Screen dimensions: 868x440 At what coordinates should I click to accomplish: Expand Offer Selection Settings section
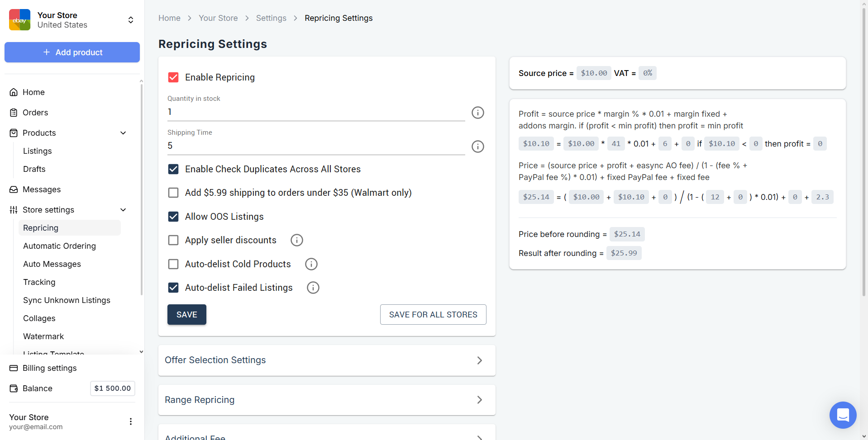(x=326, y=360)
